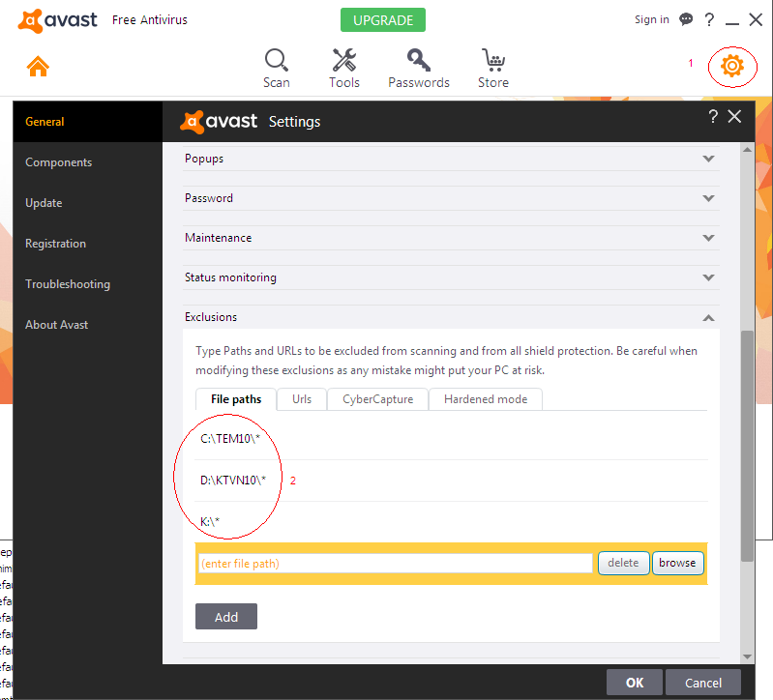Close the Avast Settings dialog
The height and width of the screenshot is (700, 773).
coord(734,116)
